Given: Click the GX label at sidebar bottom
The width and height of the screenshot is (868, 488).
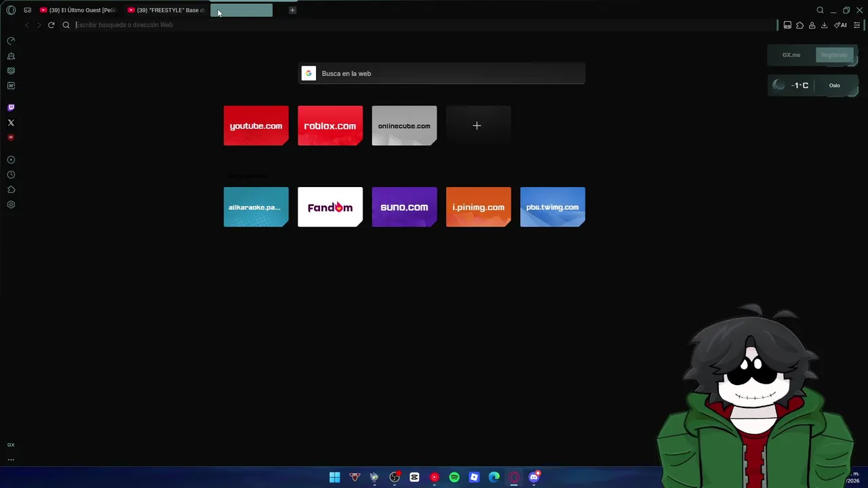Looking at the screenshot, I should pos(11,445).
